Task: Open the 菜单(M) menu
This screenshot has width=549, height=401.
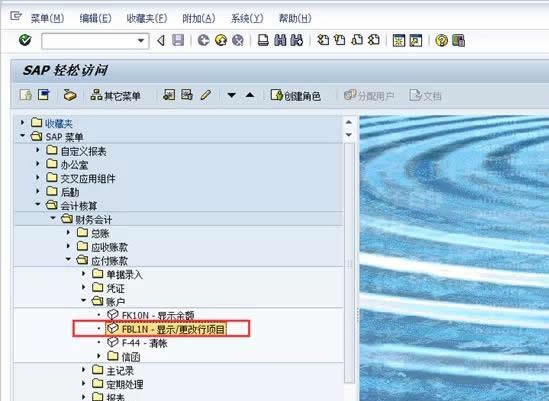Action: 47,18
